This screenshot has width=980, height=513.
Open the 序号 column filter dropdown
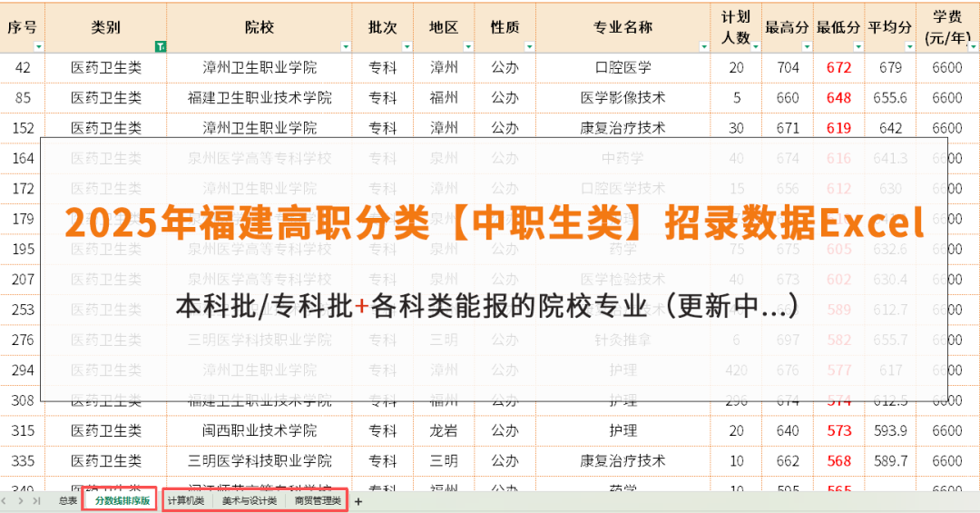[x=38, y=46]
